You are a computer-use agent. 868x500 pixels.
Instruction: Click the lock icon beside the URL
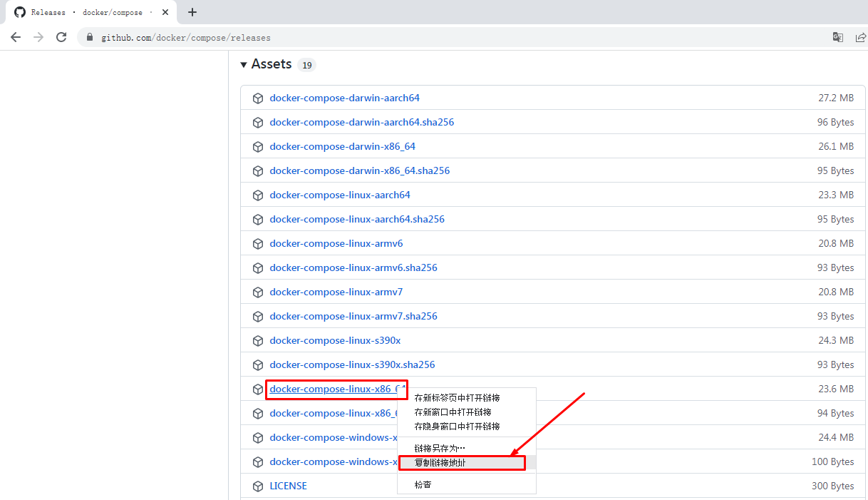(x=90, y=37)
